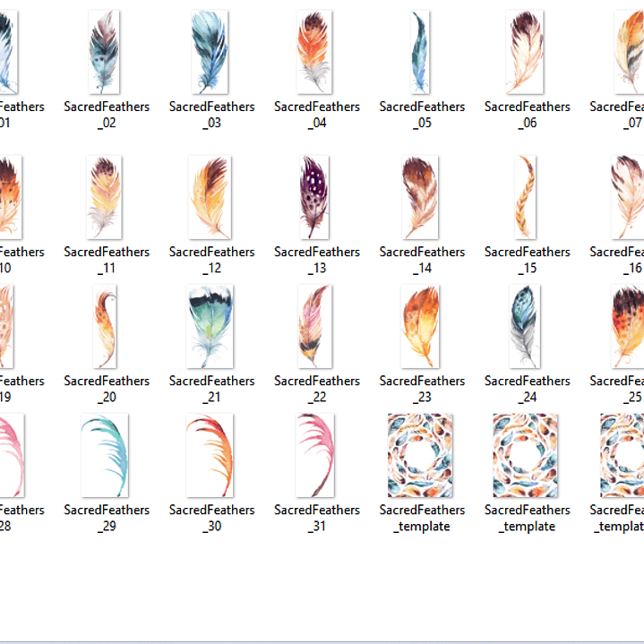Select the SacredFeathers_02 file thumbnail
The image size is (644, 644).
(105, 52)
